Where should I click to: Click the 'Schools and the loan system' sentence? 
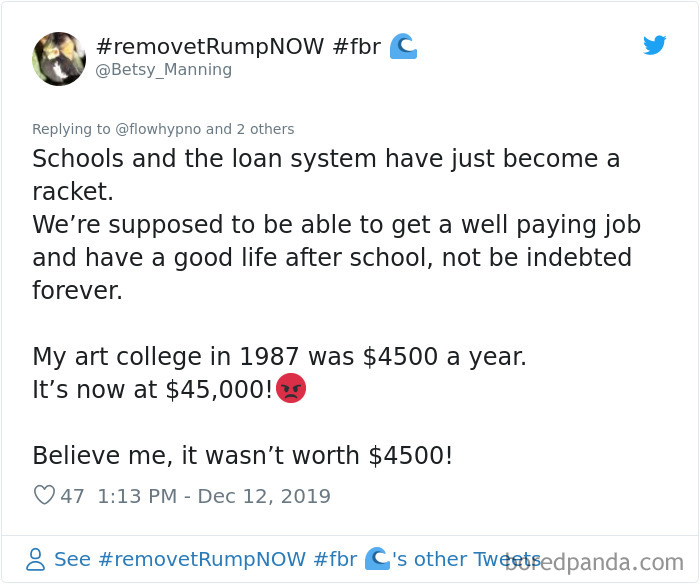(x=326, y=175)
